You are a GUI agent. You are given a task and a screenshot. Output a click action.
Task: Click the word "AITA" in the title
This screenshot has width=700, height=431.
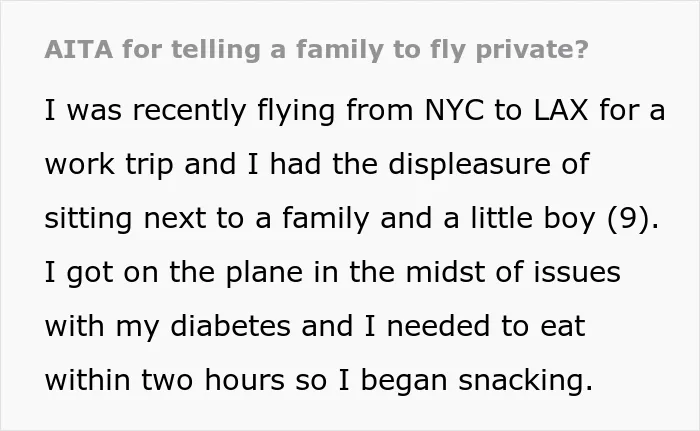tap(79, 50)
